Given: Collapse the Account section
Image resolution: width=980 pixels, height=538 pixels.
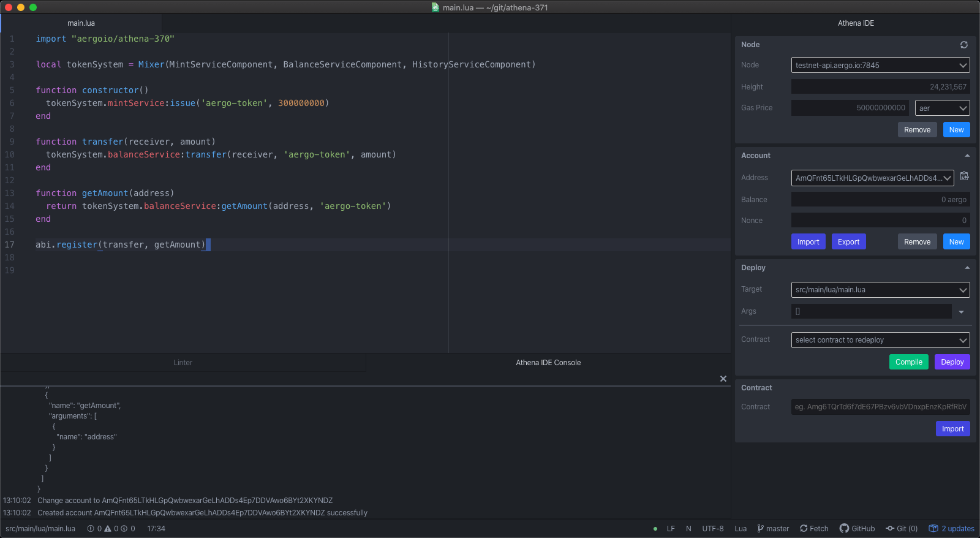Looking at the screenshot, I should tap(967, 156).
